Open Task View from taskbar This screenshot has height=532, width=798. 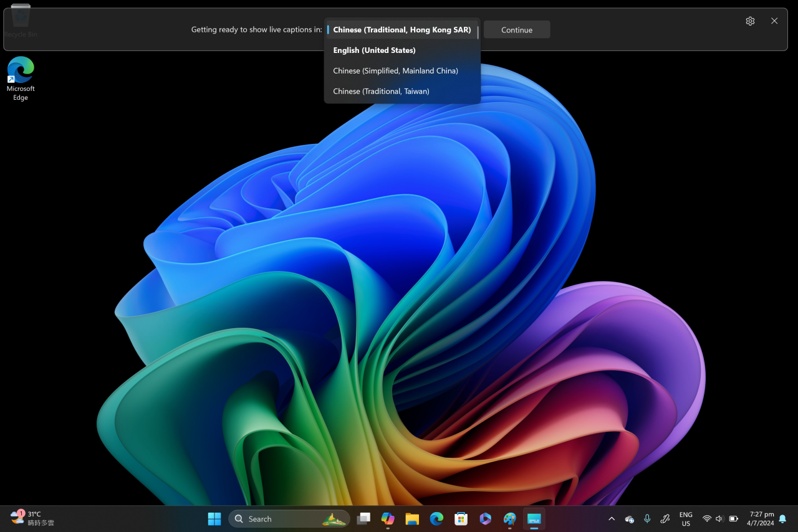coord(363,519)
